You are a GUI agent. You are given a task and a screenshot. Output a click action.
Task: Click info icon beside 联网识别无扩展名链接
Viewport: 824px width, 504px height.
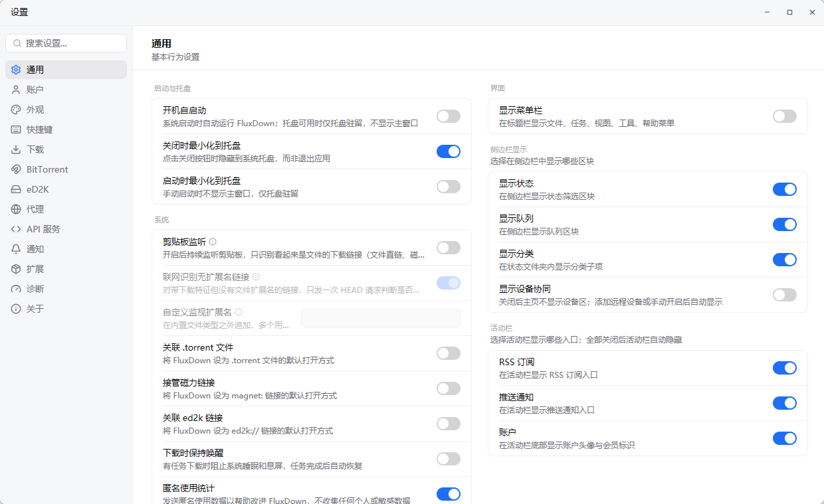click(256, 277)
